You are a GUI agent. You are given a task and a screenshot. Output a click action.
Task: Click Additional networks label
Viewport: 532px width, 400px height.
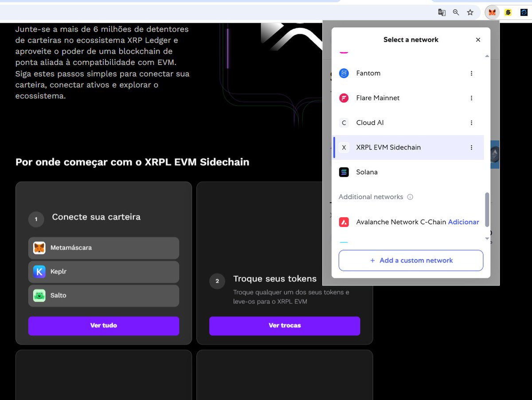tap(371, 197)
